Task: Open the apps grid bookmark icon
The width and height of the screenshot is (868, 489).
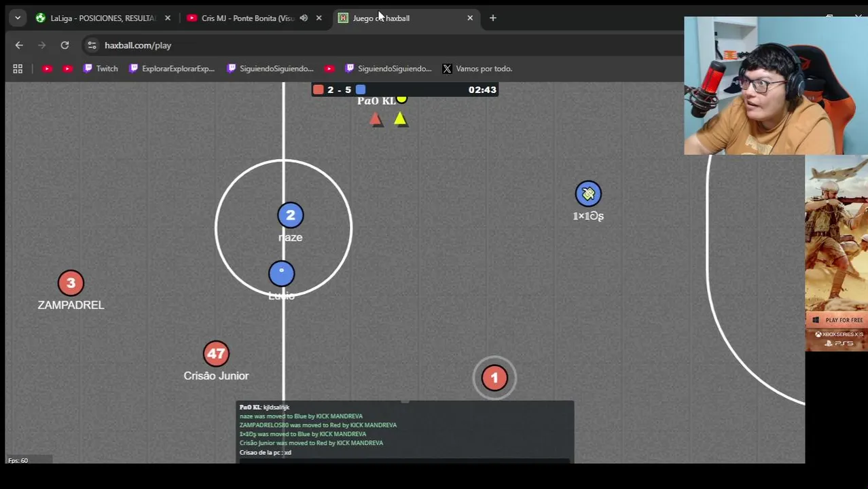Action: click(x=18, y=69)
